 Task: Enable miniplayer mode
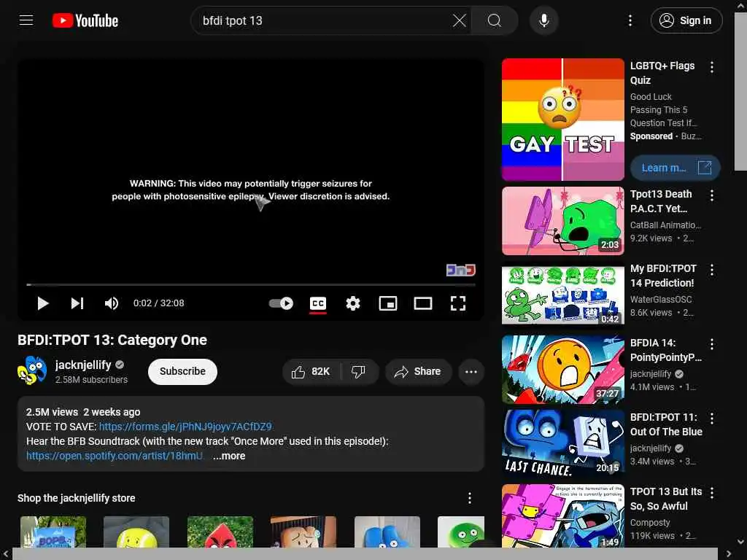(x=388, y=303)
